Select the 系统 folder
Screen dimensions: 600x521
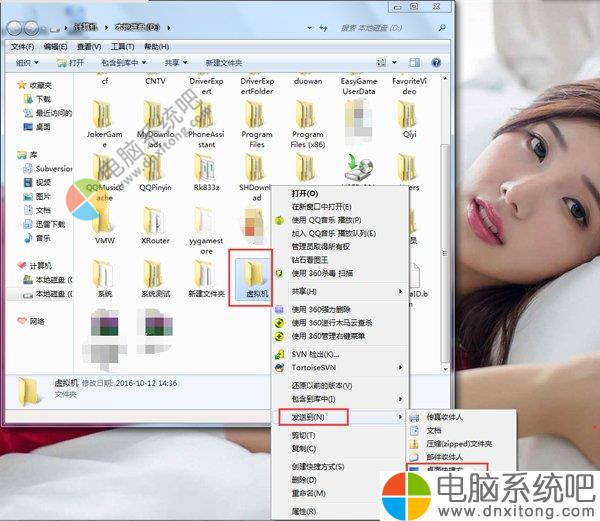click(x=104, y=279)
